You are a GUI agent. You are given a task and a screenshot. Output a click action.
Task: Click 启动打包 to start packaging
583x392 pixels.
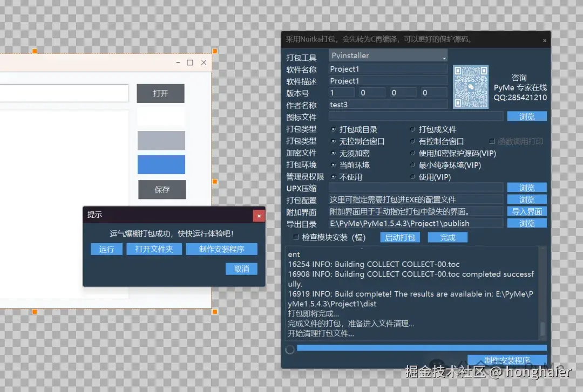click(399, 237)
